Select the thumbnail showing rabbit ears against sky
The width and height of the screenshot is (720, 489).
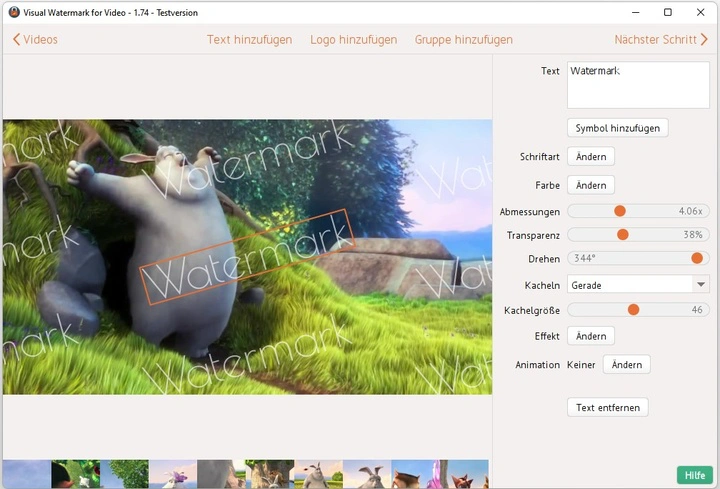click(x=367, y=474)
